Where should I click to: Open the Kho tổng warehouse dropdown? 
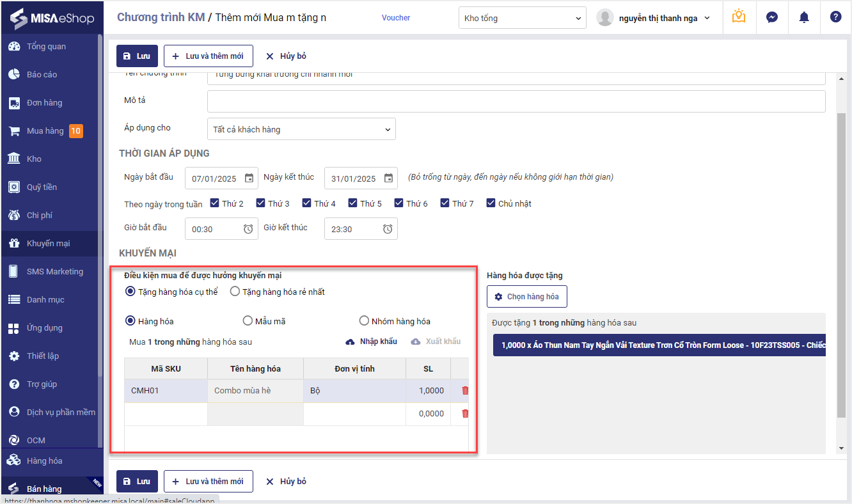522,18
